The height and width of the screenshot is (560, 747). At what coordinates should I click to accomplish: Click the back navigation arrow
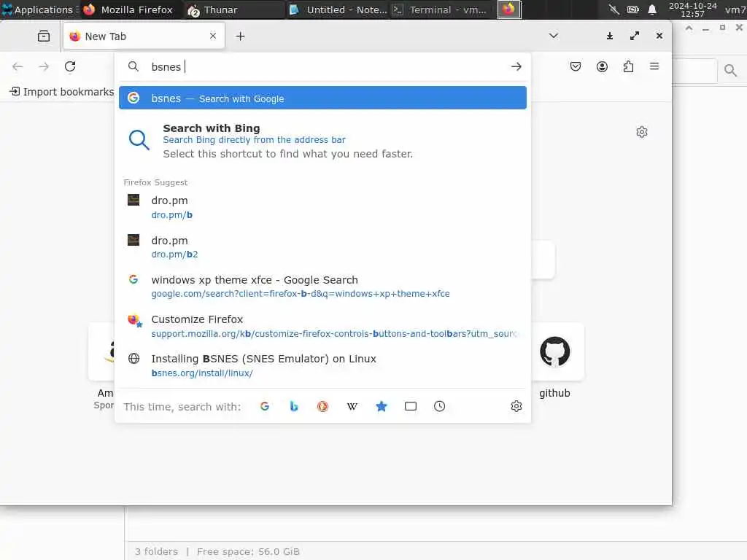tap(18, 66)
